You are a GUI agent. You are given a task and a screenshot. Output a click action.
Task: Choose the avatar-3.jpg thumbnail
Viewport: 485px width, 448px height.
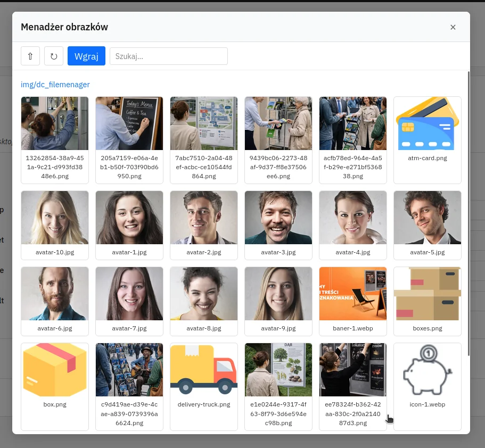pyautogui.click(x=278, y=218)
